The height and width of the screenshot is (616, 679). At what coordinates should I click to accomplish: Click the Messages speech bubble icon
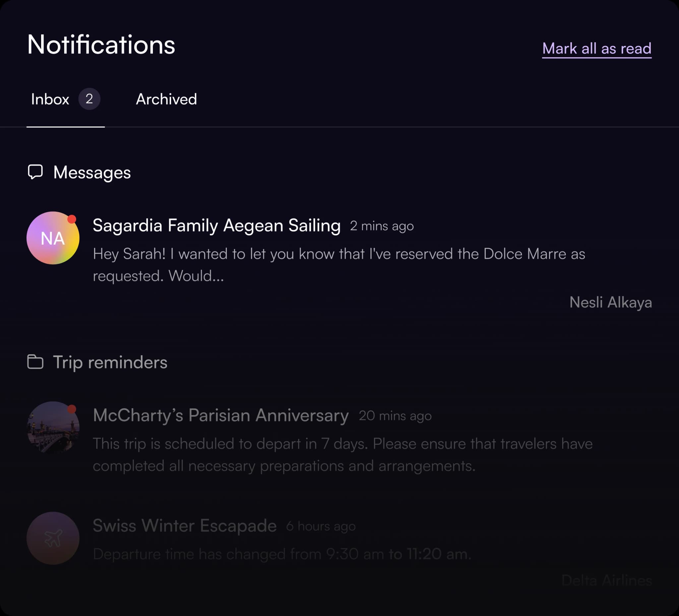tap(35, 172)
